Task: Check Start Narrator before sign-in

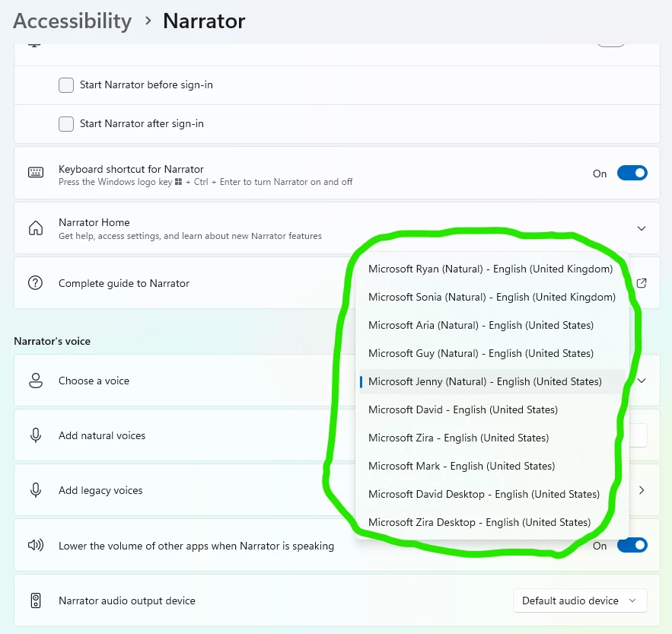Action: (x=66, y=85)
